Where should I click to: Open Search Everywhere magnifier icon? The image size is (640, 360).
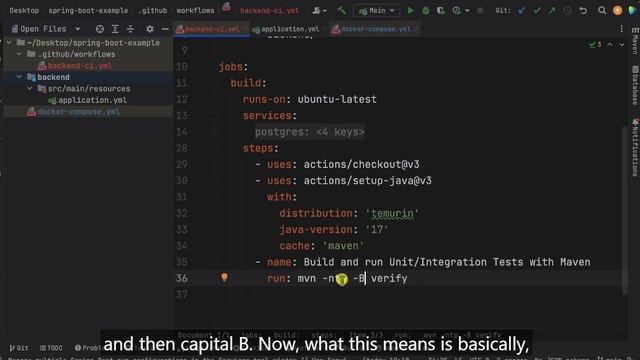[602, 11]
